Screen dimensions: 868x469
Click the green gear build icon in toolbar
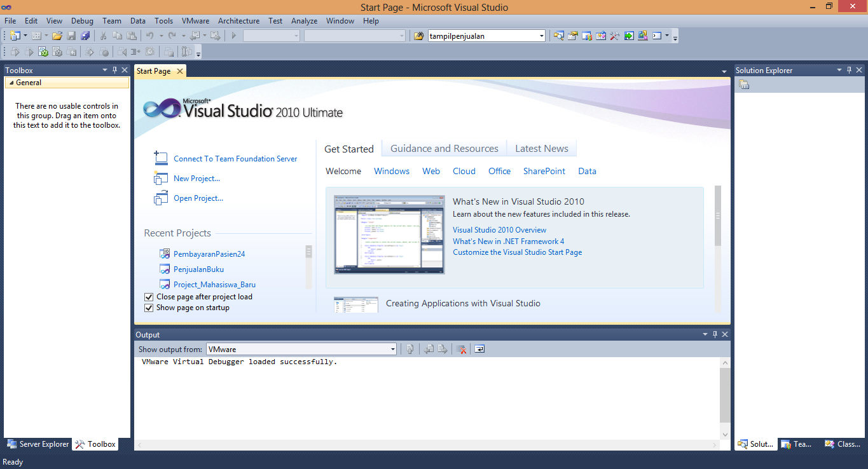coord(43,52)
